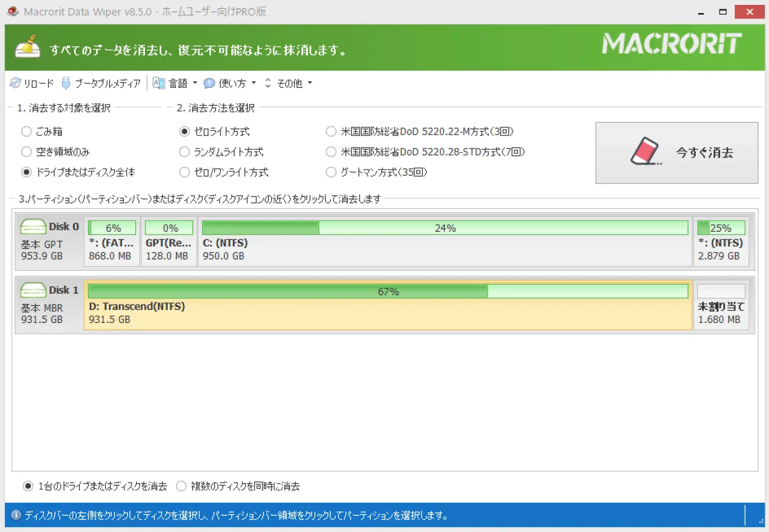
Task: Open the その他 menu label
Action: click(290, 83)
